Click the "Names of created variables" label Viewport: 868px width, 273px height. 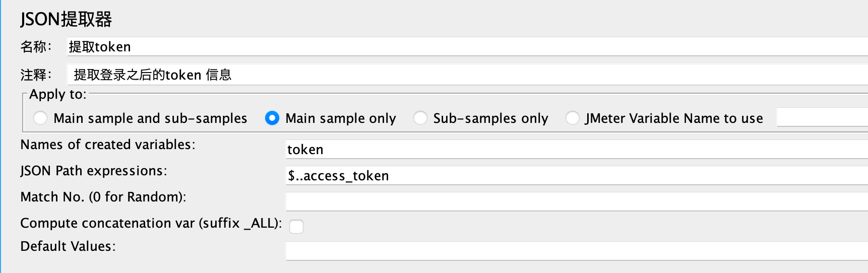(x=107, y=145)
